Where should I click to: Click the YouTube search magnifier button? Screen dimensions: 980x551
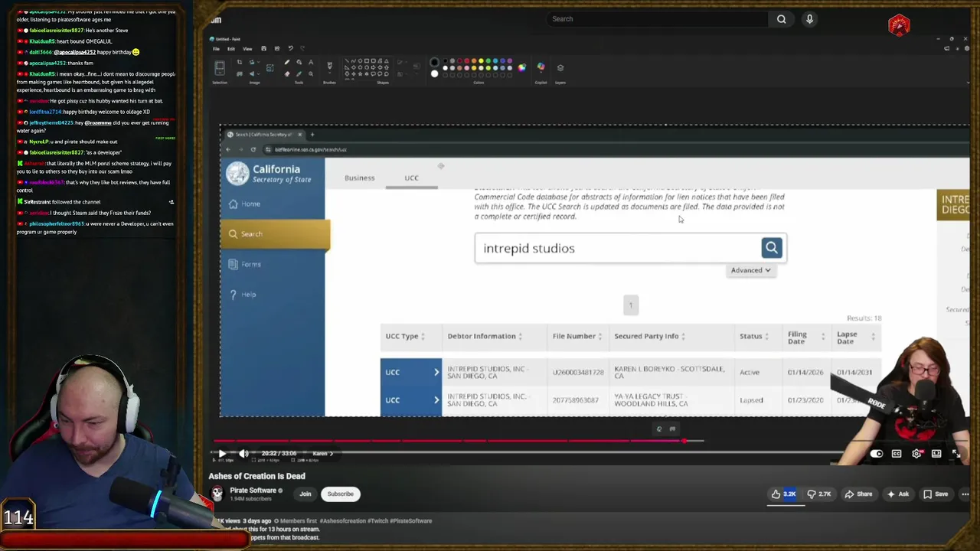point(781,19)
